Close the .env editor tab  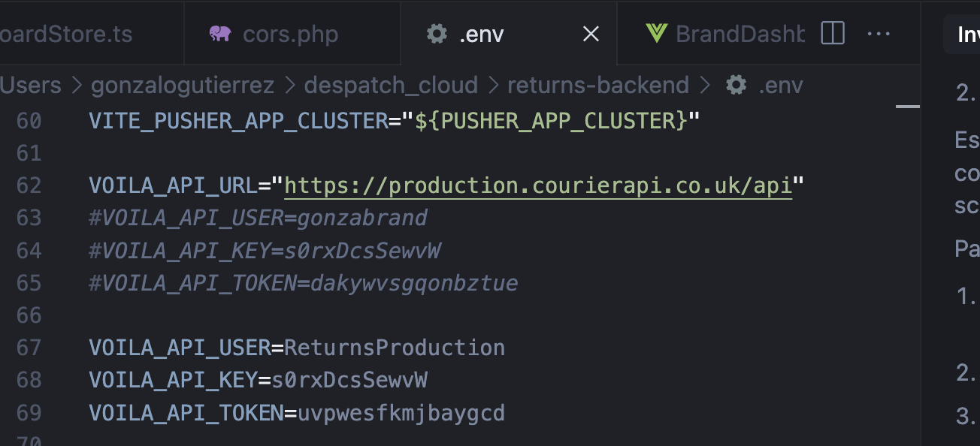(591, 34)
